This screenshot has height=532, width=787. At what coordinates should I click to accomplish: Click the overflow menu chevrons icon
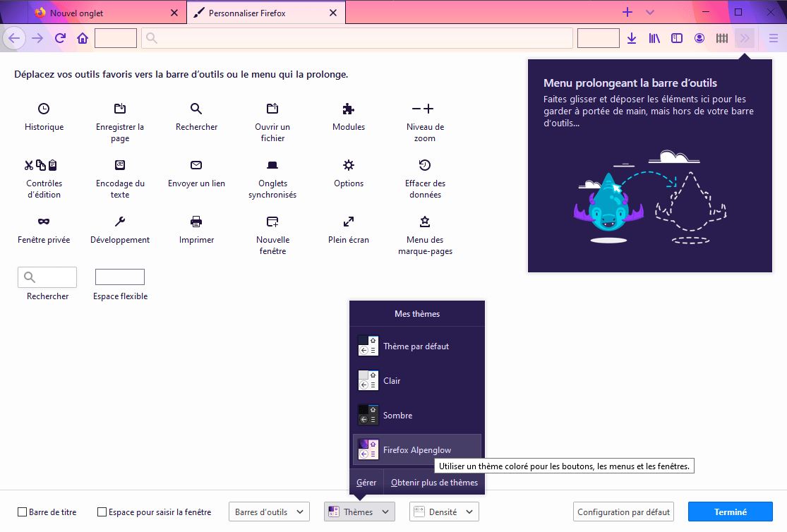745,38
